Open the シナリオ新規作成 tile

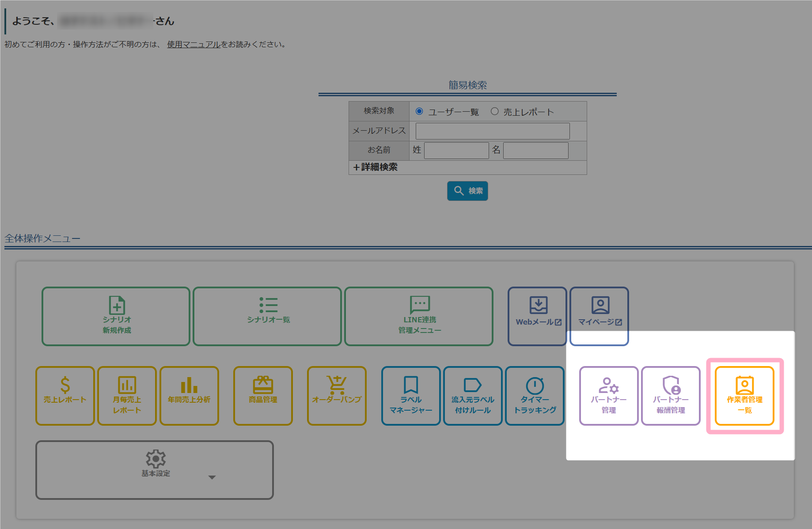click(116, 316)
